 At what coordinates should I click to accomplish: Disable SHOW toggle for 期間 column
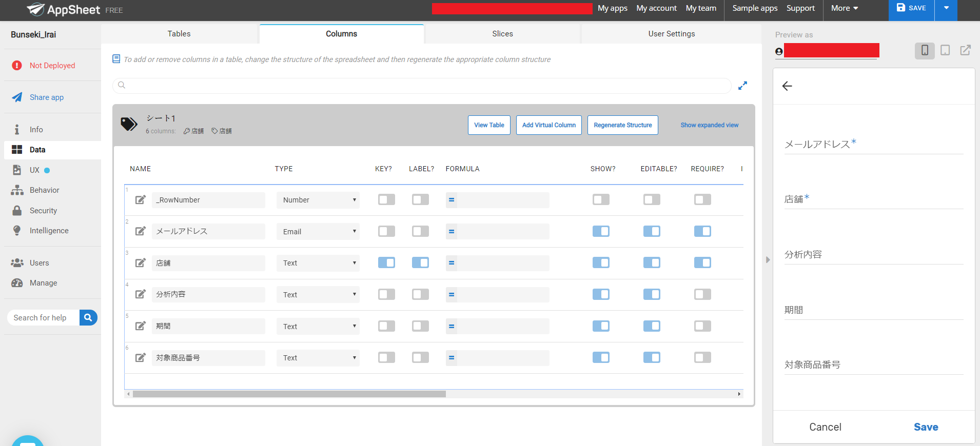601,326
